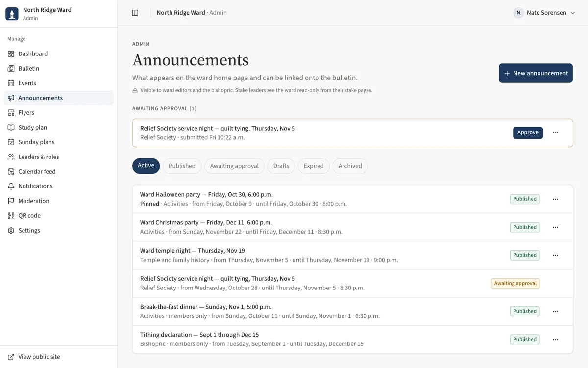This screenshot has width=588, height=368.
Task: Click the Calendar feed icon
Action: [x=11, y=172]
